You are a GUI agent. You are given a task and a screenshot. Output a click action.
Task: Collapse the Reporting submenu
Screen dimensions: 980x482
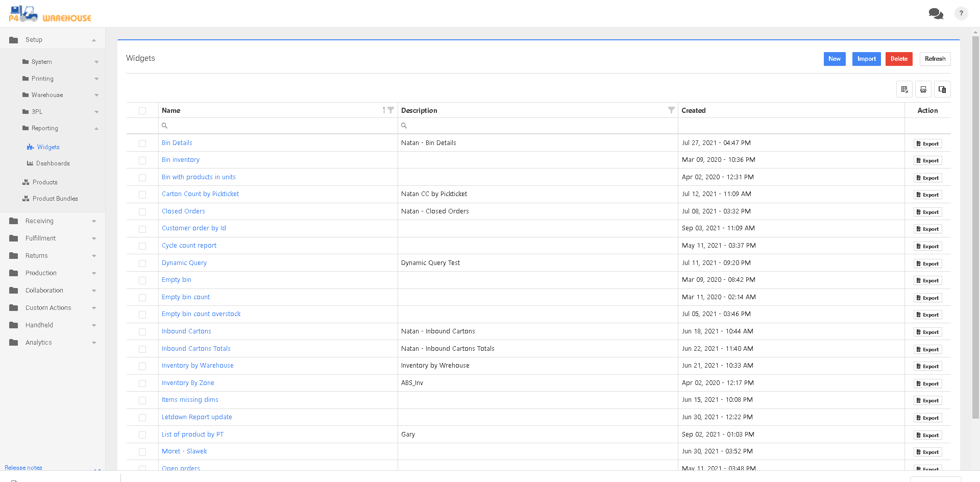pyautogui.click(x=96, y=128)
